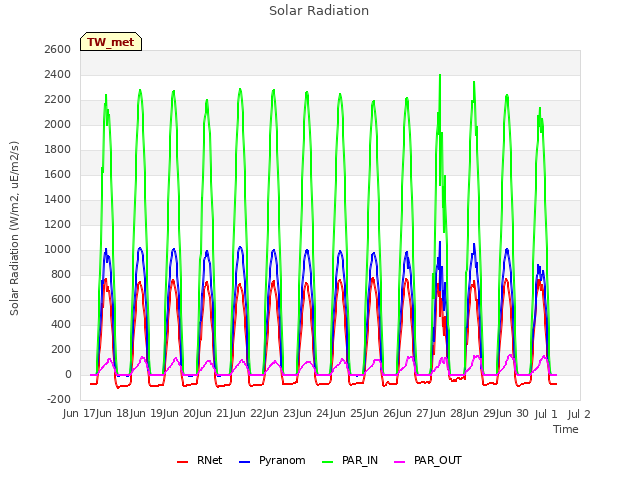Viewport: 640px width, 480px height.
Task: Click the Jul 2 x-axis date label
Action: click(x=579, y=414)
